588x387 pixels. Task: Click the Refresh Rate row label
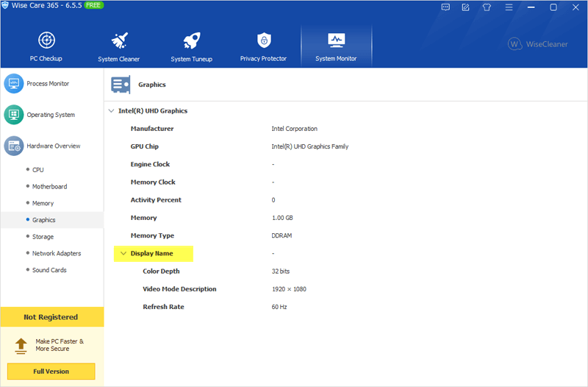163,307
